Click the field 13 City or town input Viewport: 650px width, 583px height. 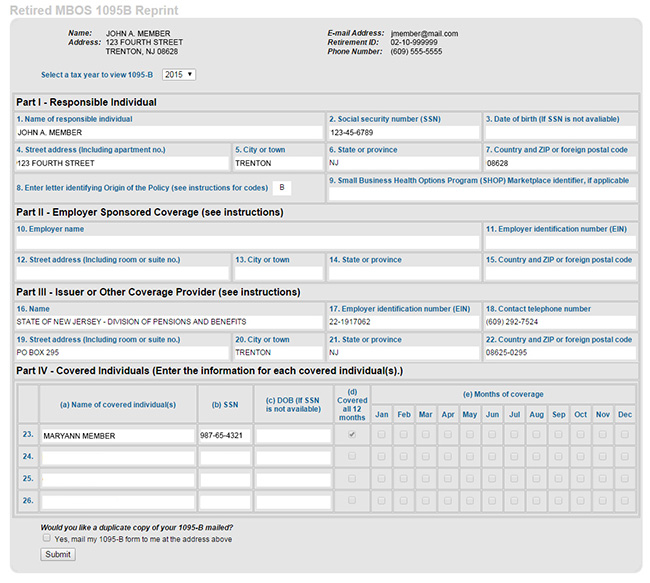coord(279,273)
